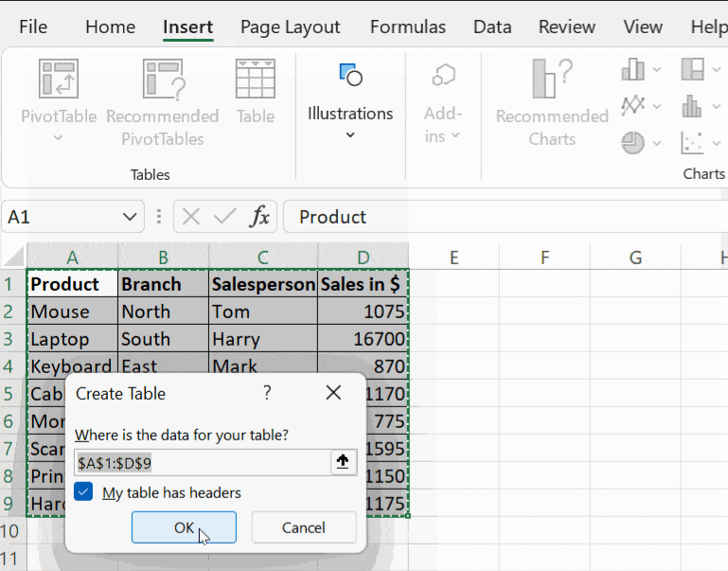
Task: Click the Insert Function fx icon
Action: click(x=259, y=217)
